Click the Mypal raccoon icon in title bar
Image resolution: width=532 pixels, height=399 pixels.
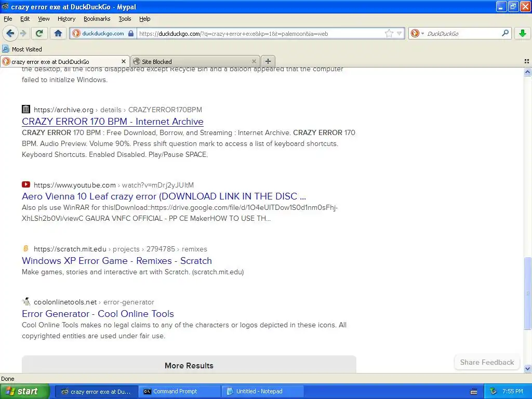click(x=5, y=6)
